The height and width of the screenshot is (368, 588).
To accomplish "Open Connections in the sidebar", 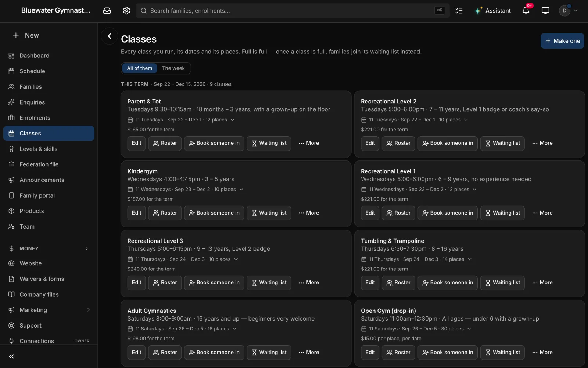I will (49, 341).
